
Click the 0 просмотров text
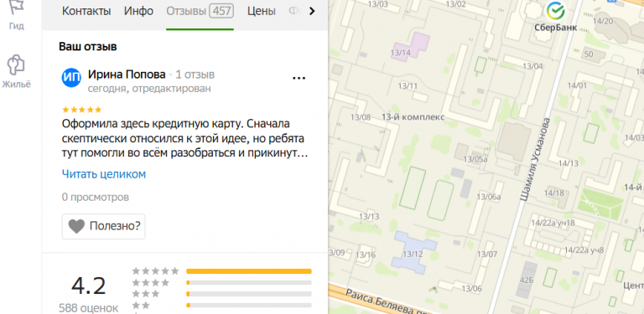pos(96,197)
